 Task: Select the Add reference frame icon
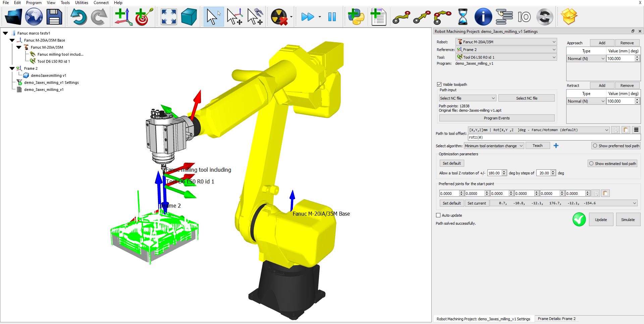tap(123, 16)
